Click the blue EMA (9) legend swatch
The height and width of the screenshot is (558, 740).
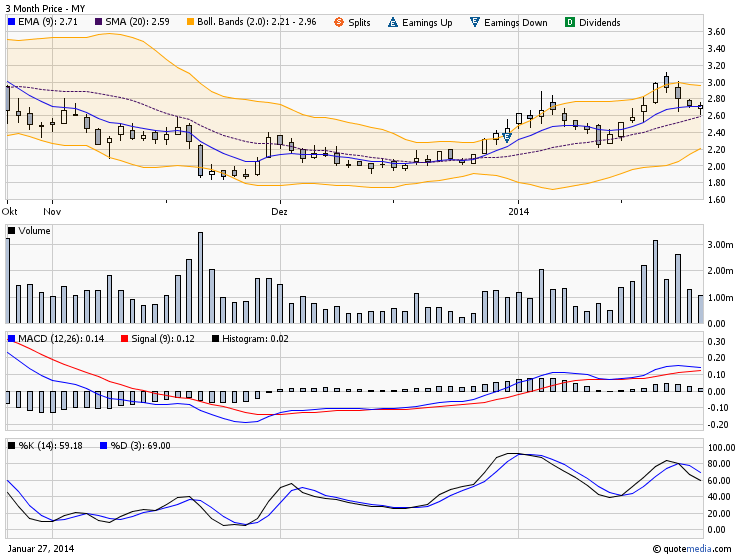pyautogui.click(x=11, y=22)
